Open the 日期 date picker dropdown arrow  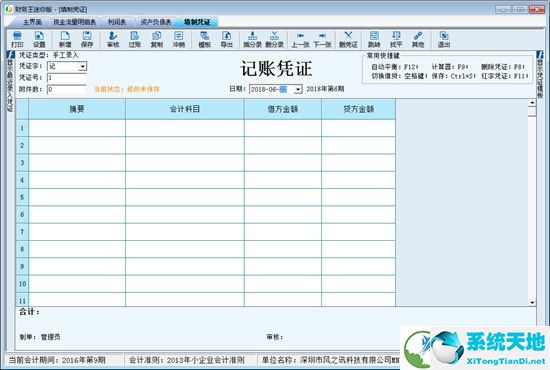298,89
